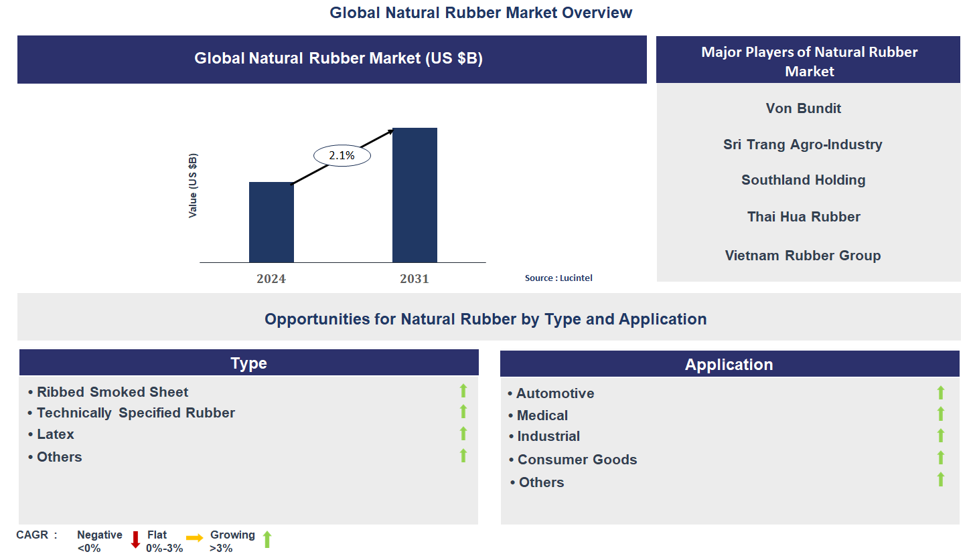Click the green arrow next to Technically Specified Rubber

coord(463,411)
